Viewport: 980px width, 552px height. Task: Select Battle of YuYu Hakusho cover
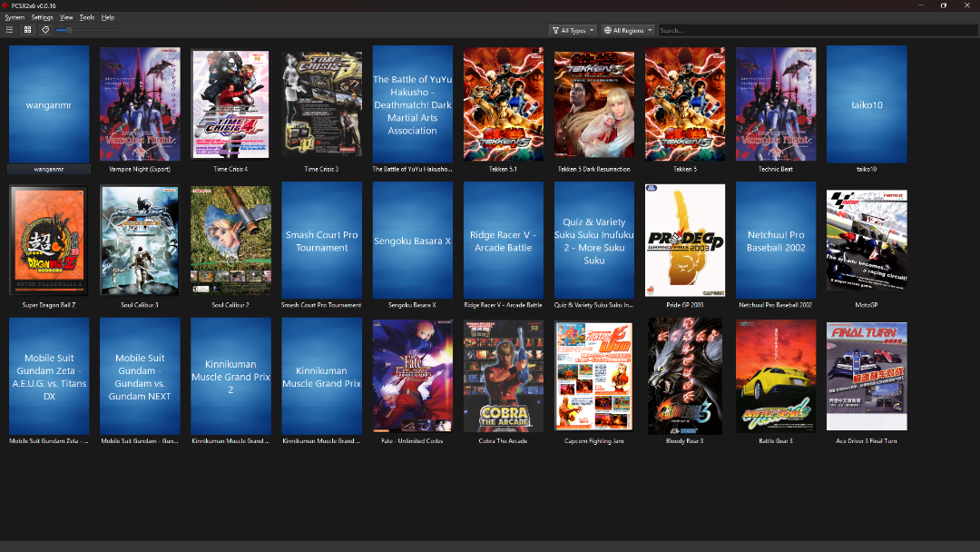[413, 104]
